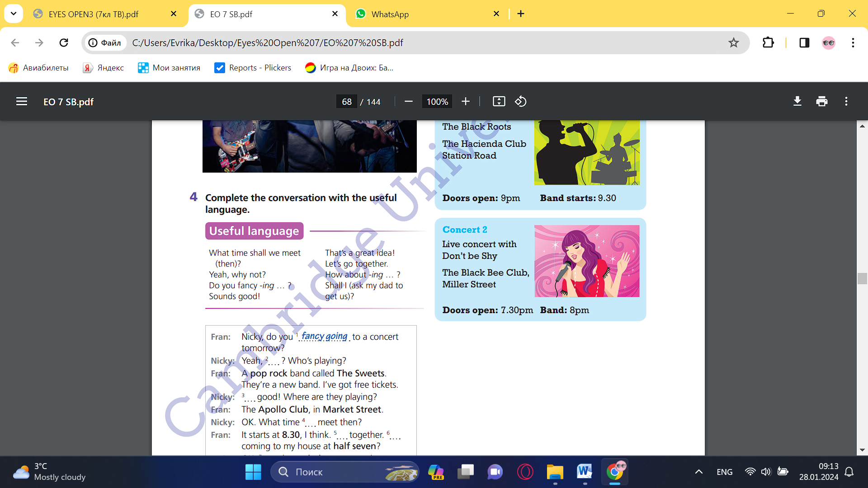
Task: Open the volume control
Action: coord(766,472)
